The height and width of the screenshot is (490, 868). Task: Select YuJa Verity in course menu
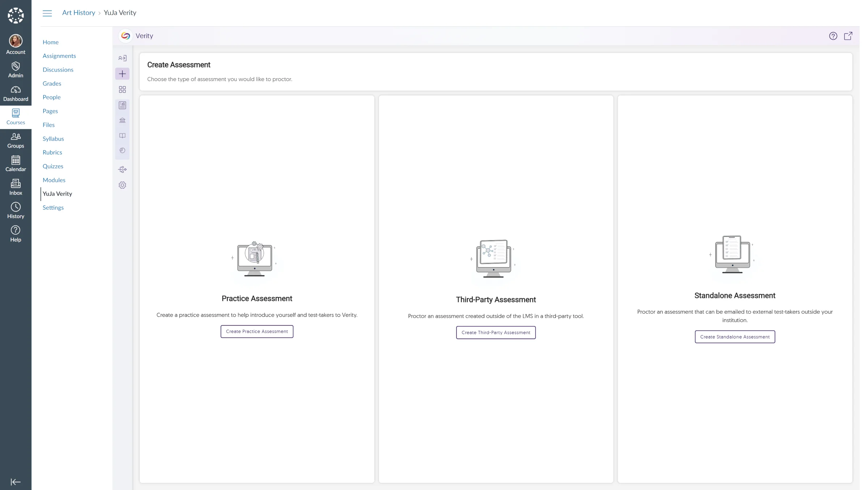(57, 193)
